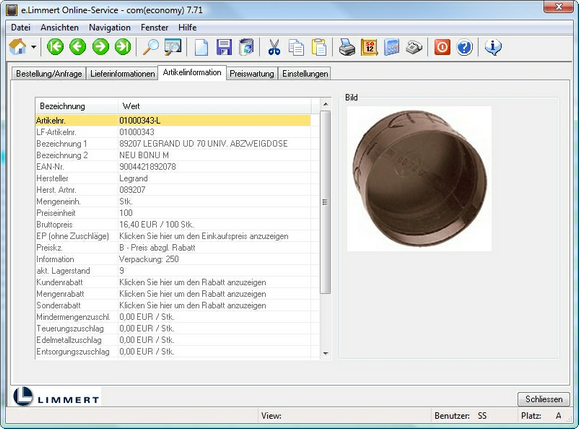Switch to the Preiswartung tab
Screen dimensions: 579x429
[252, 74]
